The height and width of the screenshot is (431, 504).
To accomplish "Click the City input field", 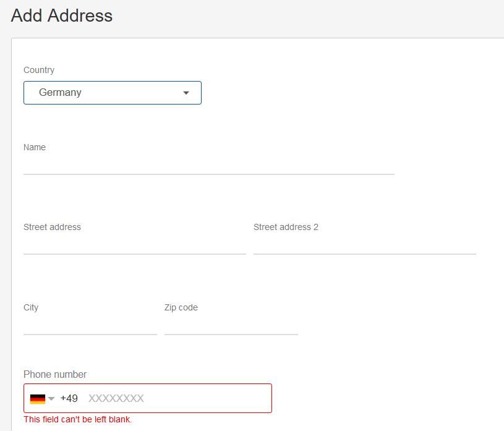I will (90, 326).
